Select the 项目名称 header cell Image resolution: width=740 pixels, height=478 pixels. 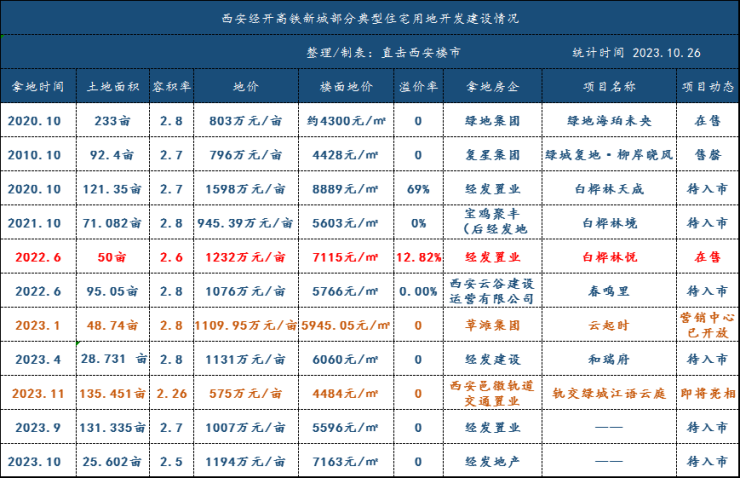609,86
